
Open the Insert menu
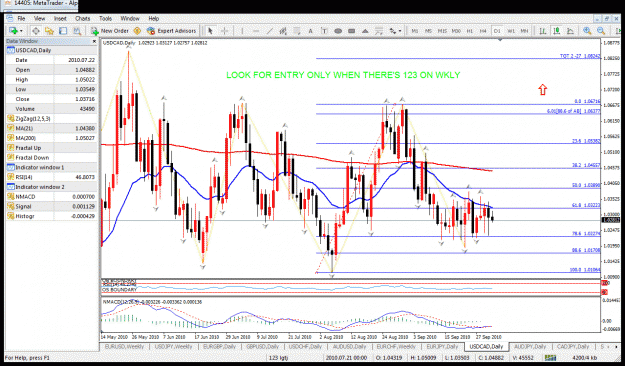pos(60,18)
